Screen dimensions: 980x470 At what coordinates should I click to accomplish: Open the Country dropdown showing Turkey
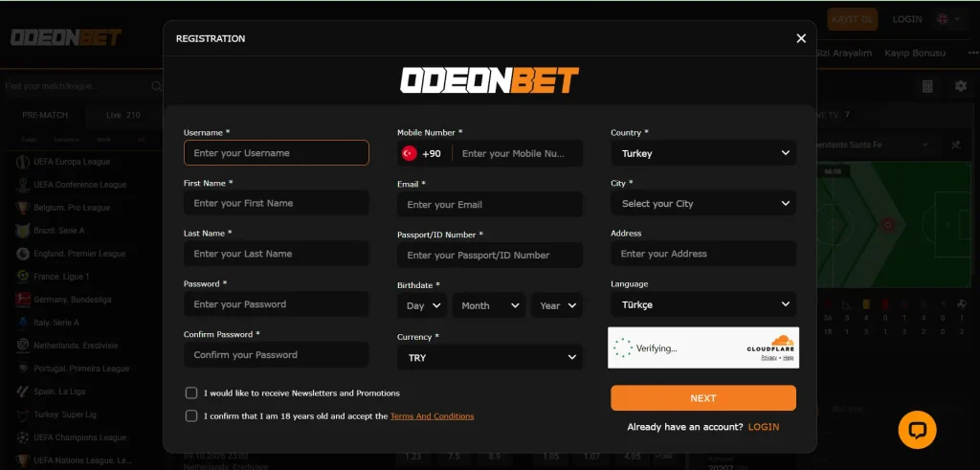tap(703, 153)
